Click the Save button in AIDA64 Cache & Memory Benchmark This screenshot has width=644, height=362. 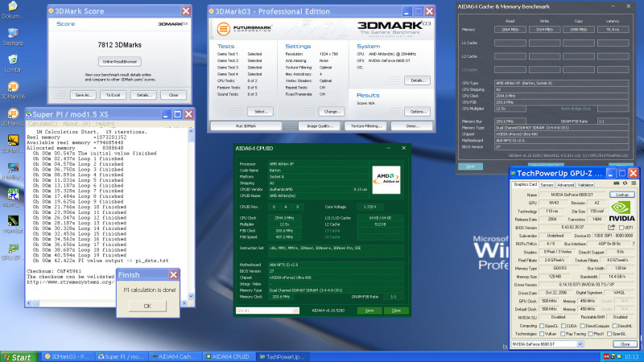(x=470, y=167)
